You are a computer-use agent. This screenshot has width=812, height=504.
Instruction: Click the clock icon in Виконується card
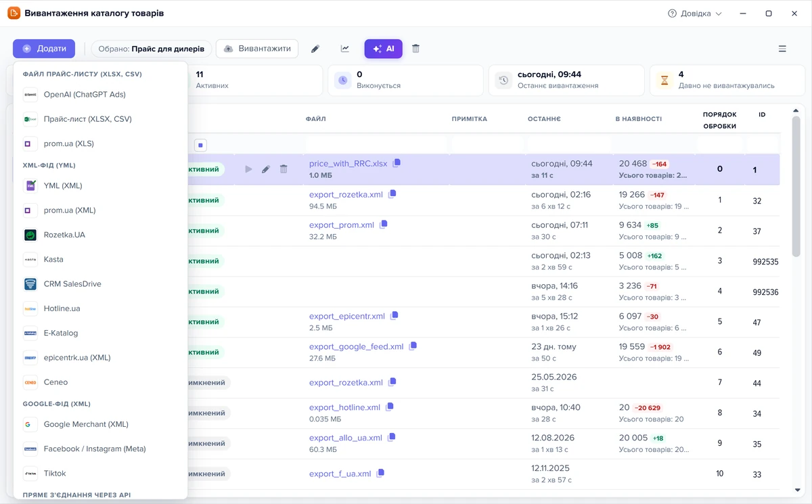342,81
